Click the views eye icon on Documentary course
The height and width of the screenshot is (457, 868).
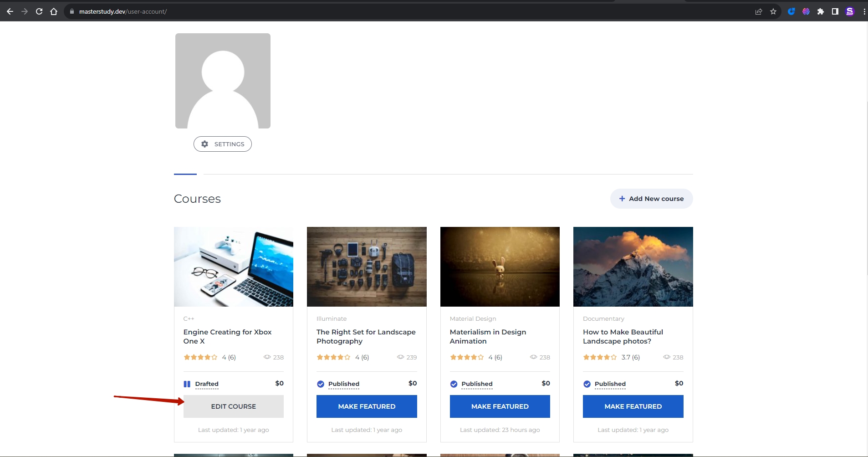click(667, 357)
